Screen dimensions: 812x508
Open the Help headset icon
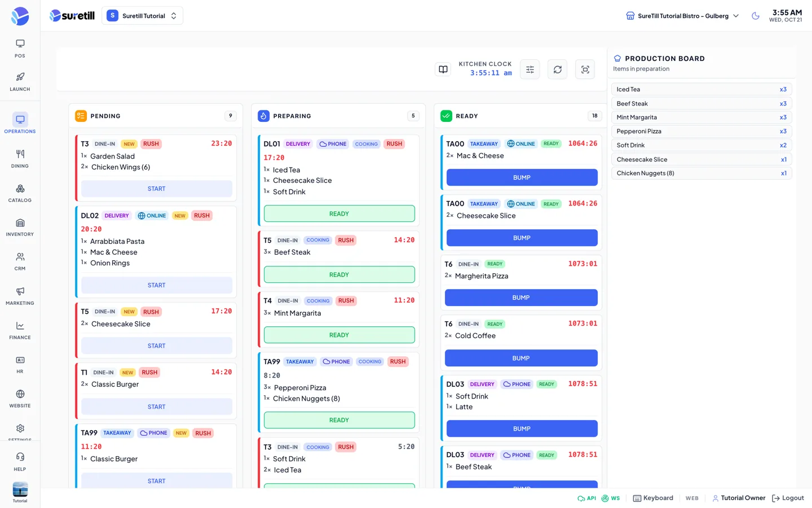[x=20, y=461]
